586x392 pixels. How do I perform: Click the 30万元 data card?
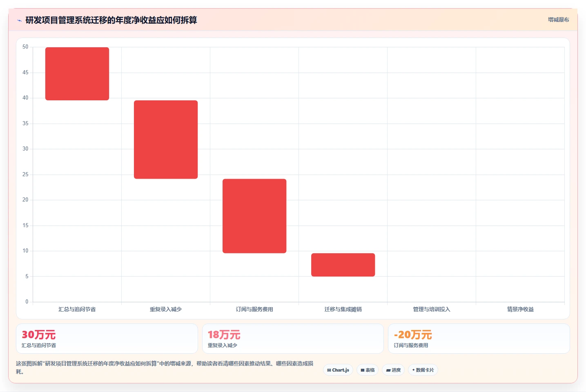(x=107, y=339)
